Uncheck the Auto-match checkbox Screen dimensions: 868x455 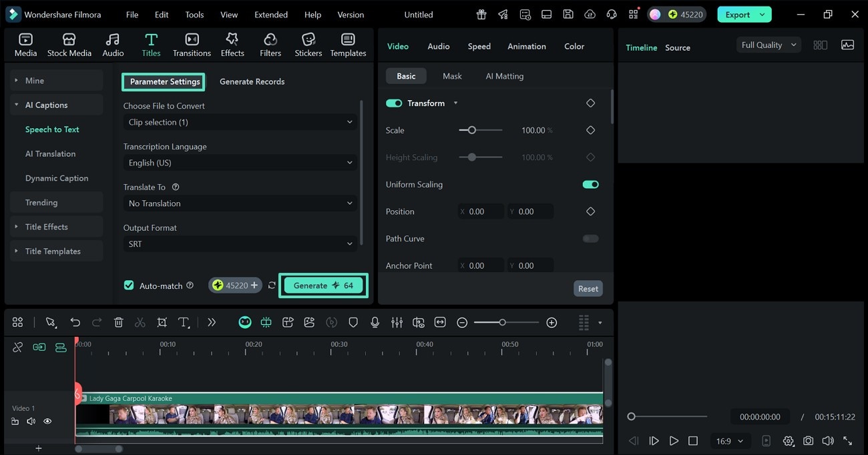click(x=129, y=286)
